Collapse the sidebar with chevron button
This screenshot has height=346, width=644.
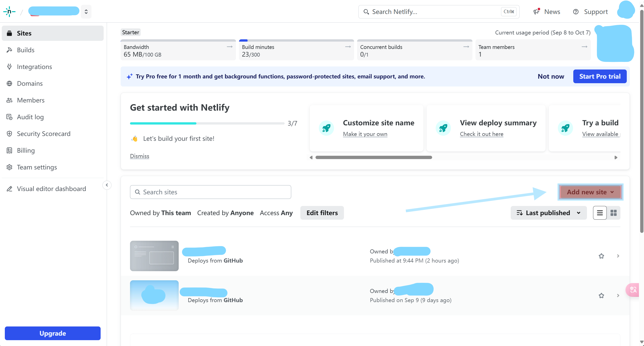click(x=107, y=185)
